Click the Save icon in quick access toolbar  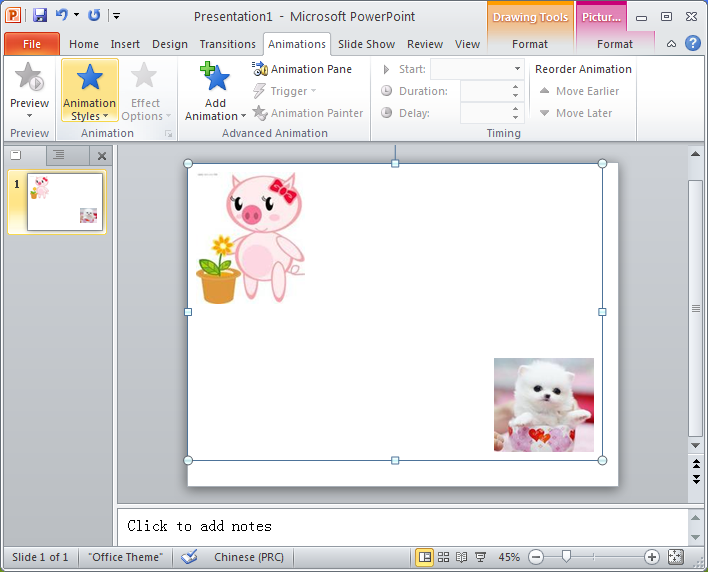coord(40,16)
